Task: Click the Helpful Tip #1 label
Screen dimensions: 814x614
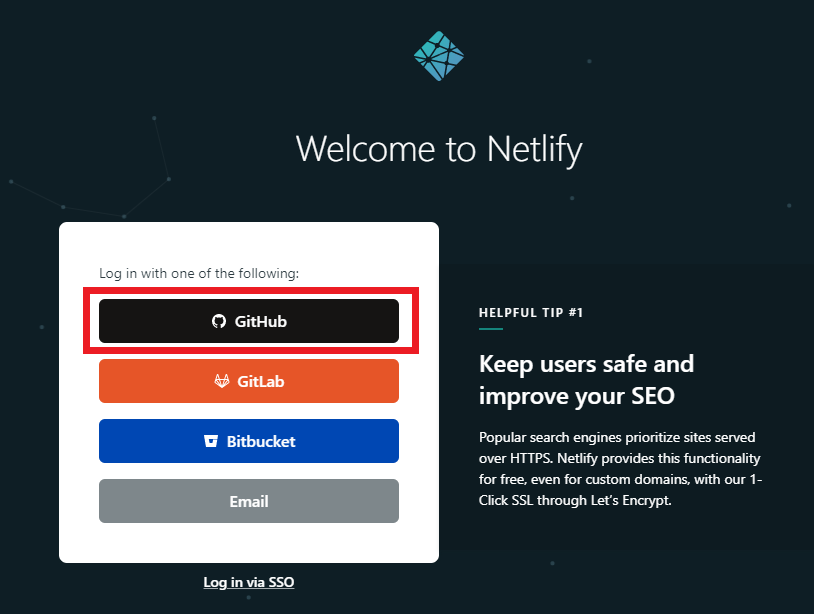Action: coord(531,312)
